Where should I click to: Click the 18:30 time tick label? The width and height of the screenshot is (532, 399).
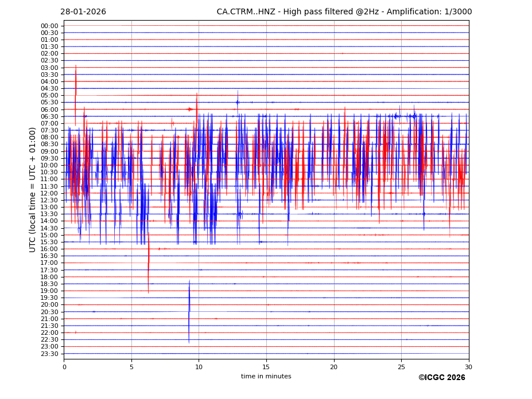[x=49, y=284]
